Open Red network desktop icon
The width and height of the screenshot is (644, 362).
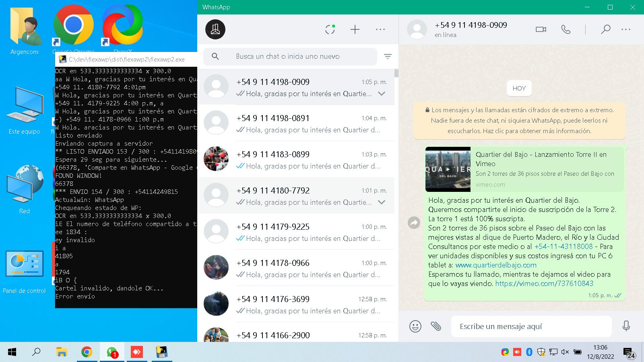pyautogui.click(x=25, y=189)
